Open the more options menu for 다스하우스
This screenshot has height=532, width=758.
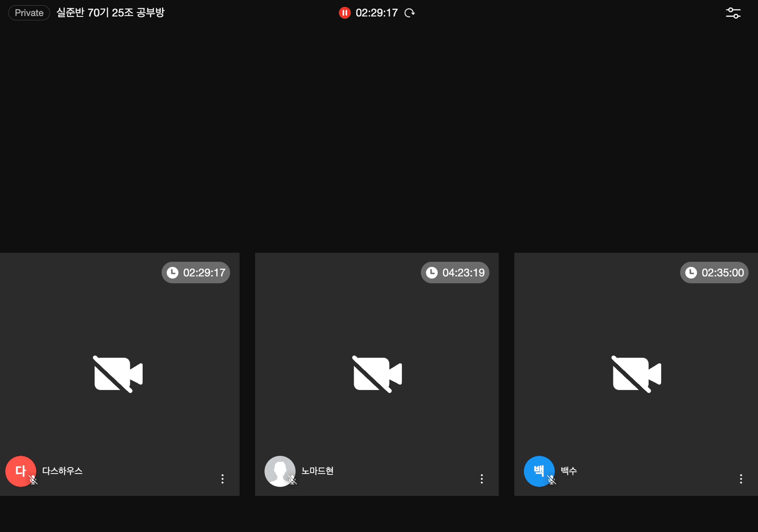222,479
